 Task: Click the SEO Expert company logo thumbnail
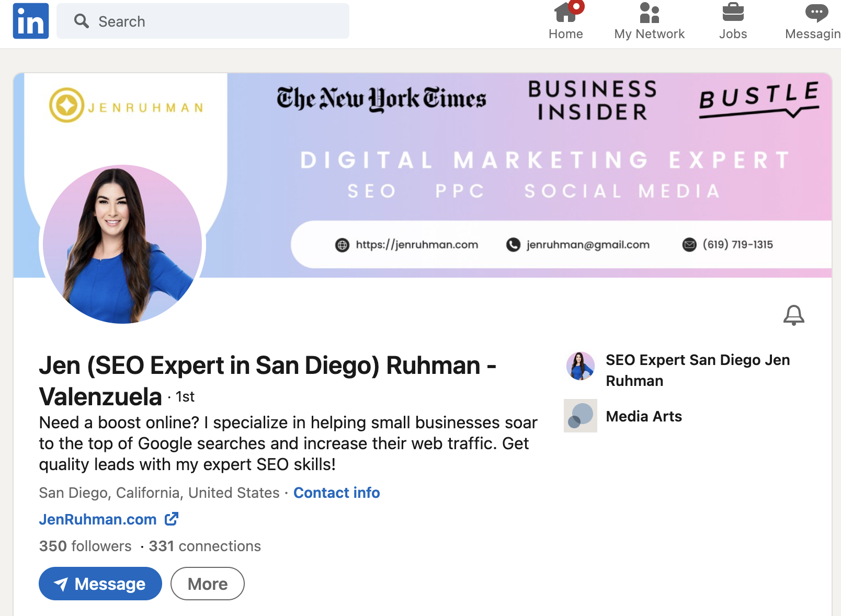tap(581, 366)
